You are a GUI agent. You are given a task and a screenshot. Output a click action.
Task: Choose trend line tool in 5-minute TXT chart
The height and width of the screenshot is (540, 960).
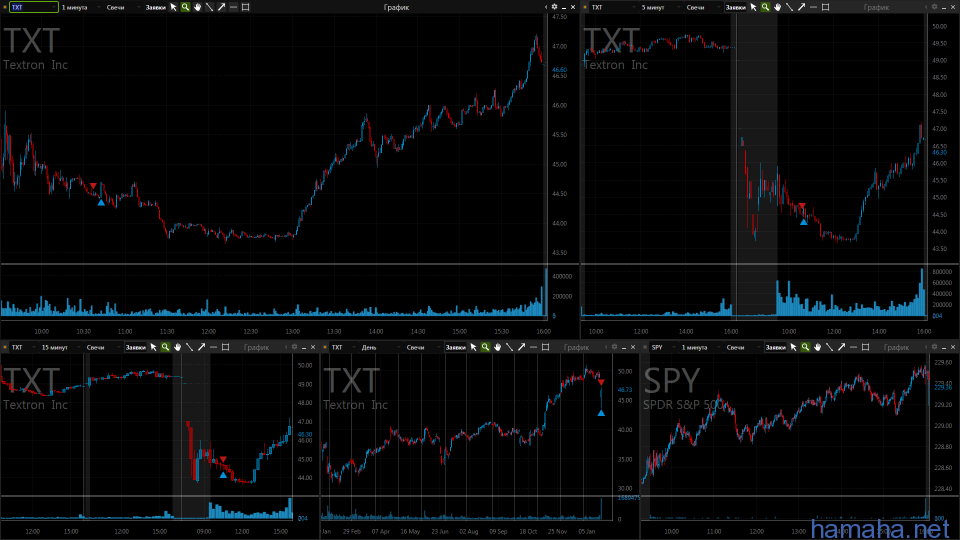coord(789,7)
